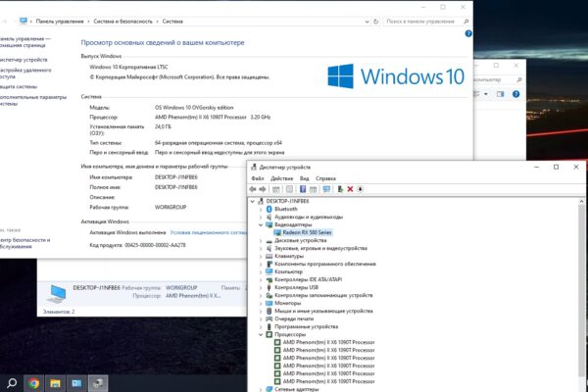Open File Explorer from the taskbar

coord(55,383)
